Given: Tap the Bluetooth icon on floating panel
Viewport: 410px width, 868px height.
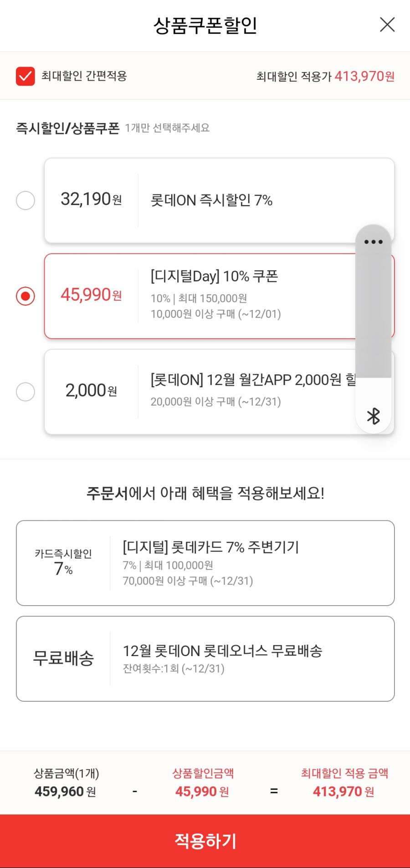Looking at the screenshot, I should 374,416.
